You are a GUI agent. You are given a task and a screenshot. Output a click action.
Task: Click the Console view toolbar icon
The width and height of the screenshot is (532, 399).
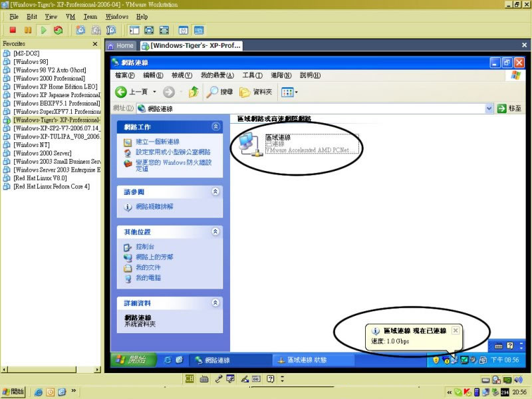tap(199, 30)
